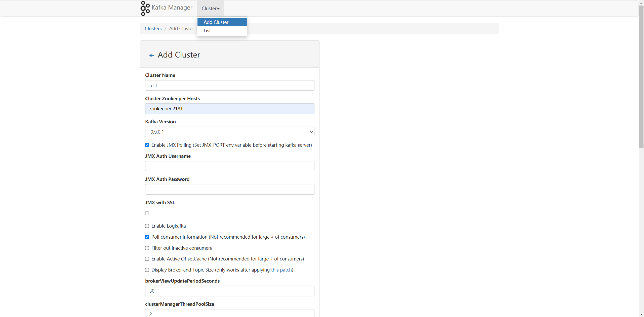Click the dropdown caret on Cluster menu

pyautogui.click(x=218, y=9)
